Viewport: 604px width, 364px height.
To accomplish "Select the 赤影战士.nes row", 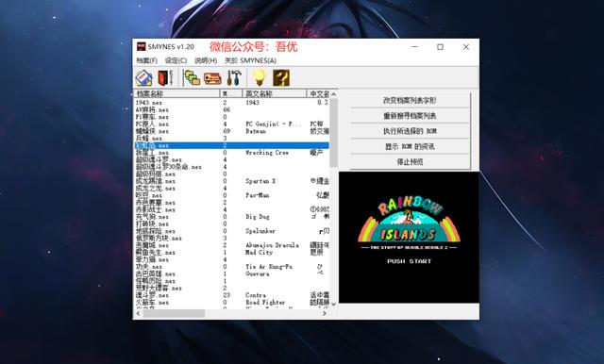I will [x=232, y=209].
